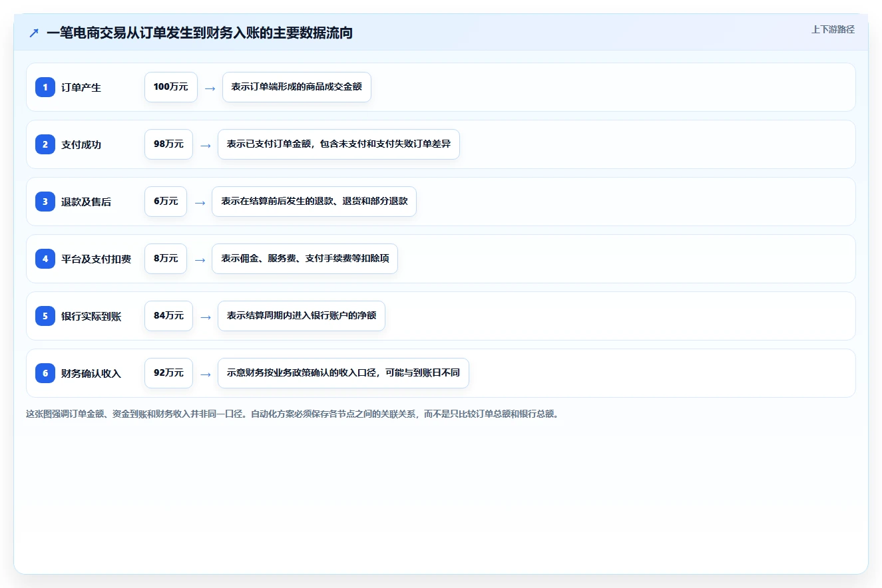Click description about 退款、退货和部分退款

[314, 202]
